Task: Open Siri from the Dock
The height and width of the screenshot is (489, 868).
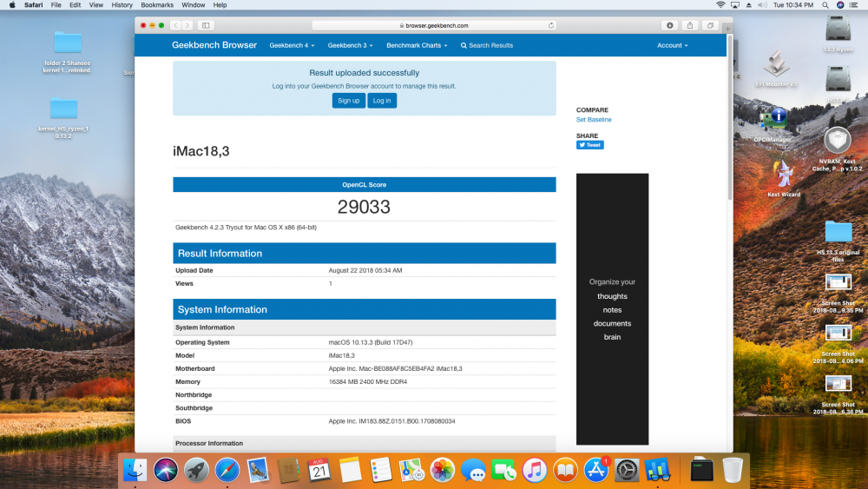Action: tap(166, 470)
